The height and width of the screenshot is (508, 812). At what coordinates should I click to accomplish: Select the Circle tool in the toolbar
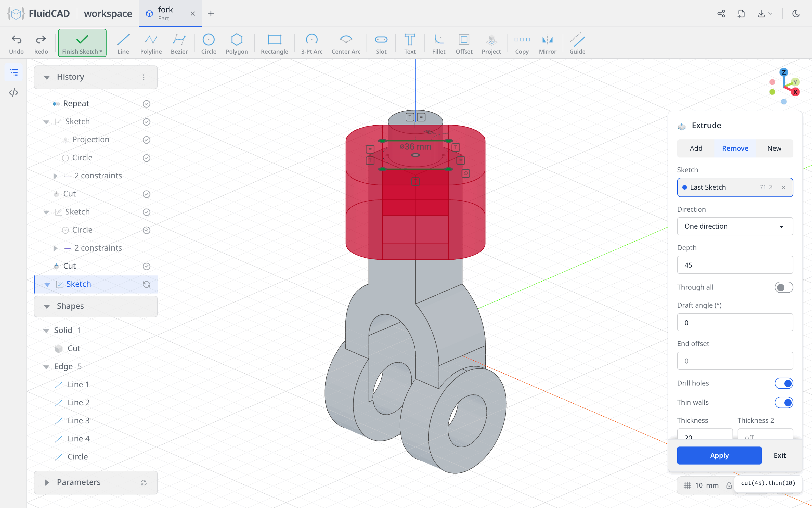coord(208,44)
